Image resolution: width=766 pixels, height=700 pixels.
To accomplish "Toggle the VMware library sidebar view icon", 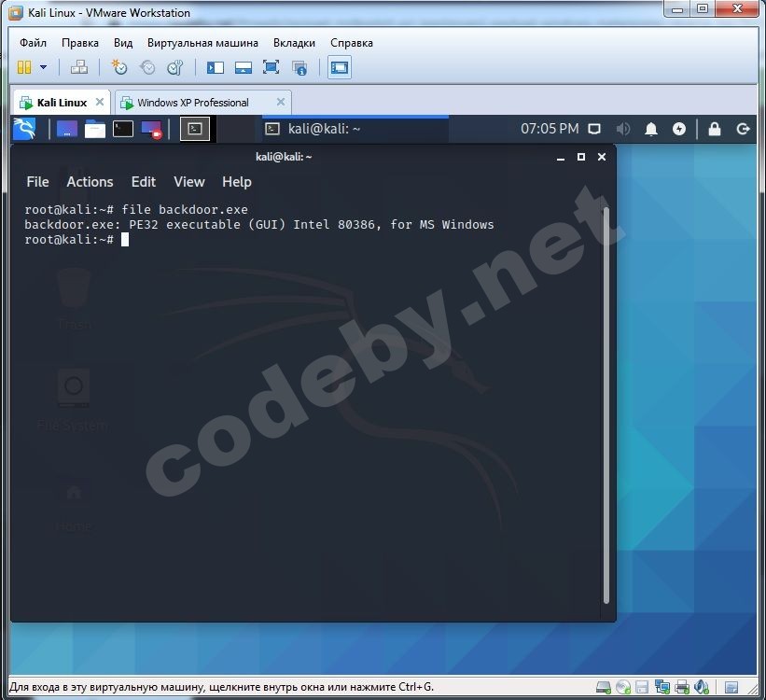I will [215, 67].
